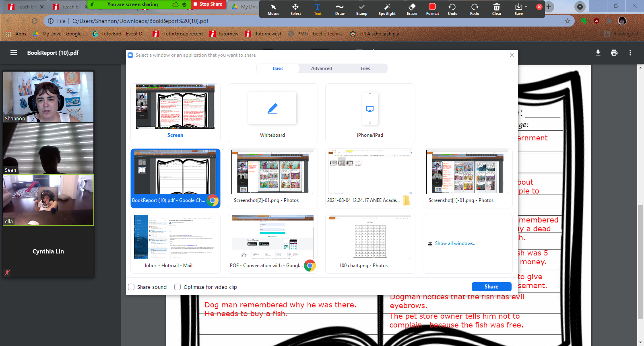The height and width of the screenshot is (346, 644).
Task: Close the annotation toolbar with red X
Action: (x=539, y=7)
